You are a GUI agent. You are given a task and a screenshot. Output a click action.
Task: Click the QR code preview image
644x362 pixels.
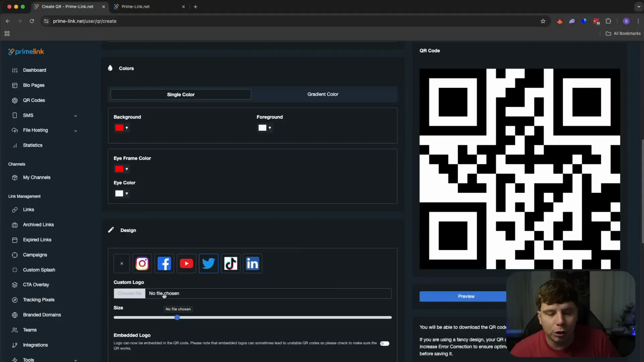click(x=520, y=169)
